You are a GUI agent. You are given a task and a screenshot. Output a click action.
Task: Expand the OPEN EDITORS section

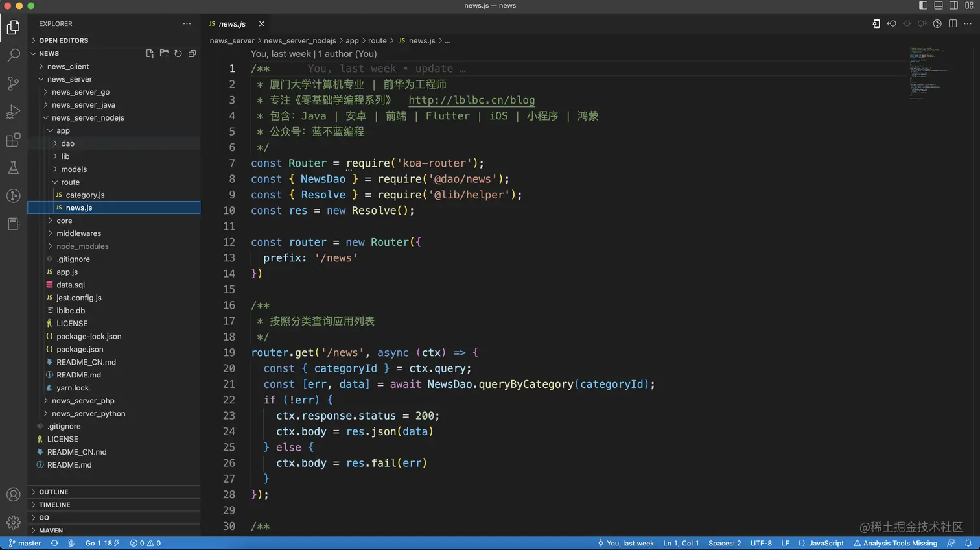[x=113, y=40]
